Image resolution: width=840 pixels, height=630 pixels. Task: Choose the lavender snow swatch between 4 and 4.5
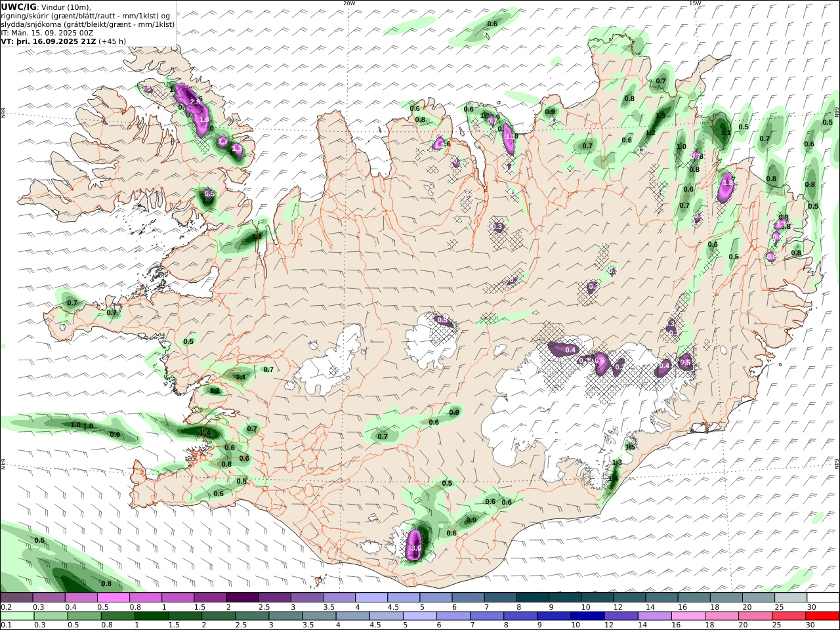tap(370, 597)
